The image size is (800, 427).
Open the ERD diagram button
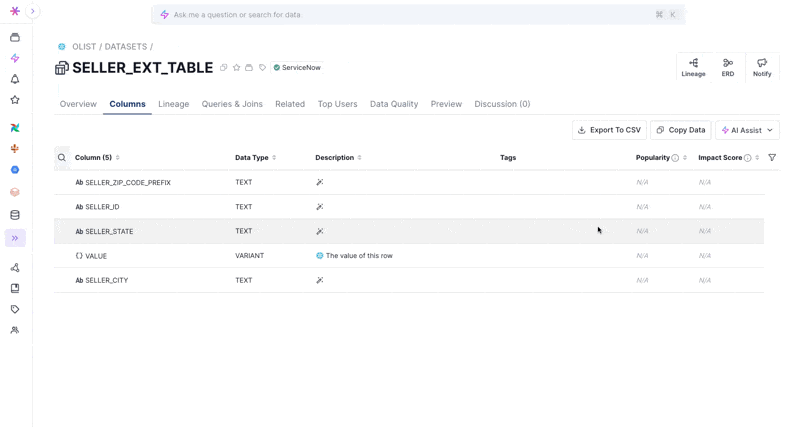728,67
